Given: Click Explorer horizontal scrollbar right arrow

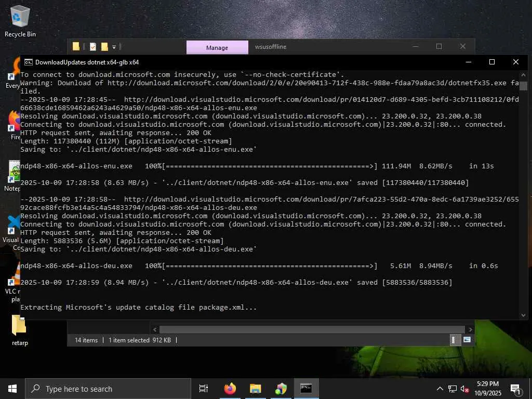Looking at the screenshot, I should (470, 329).
